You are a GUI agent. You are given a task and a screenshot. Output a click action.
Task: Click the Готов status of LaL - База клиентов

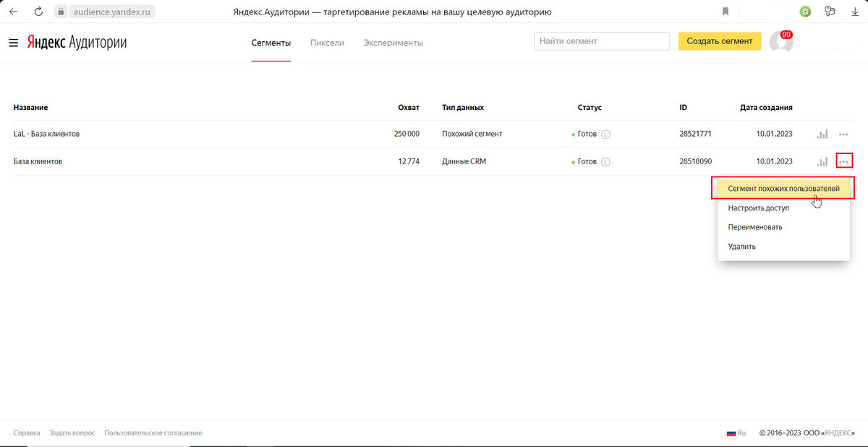[587, 134]
